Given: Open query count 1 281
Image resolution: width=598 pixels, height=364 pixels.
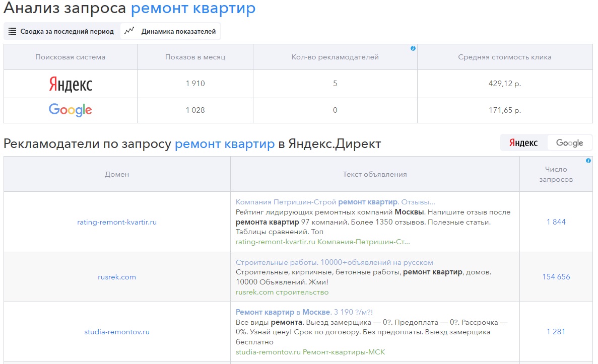Looking at the screenshot, I should click(x=556, y=332).
